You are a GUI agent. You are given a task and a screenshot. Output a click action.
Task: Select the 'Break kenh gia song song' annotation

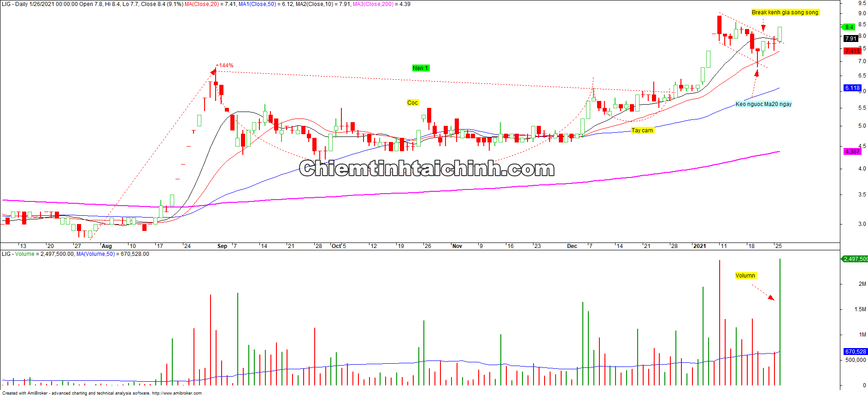click(x=785, y=12)
